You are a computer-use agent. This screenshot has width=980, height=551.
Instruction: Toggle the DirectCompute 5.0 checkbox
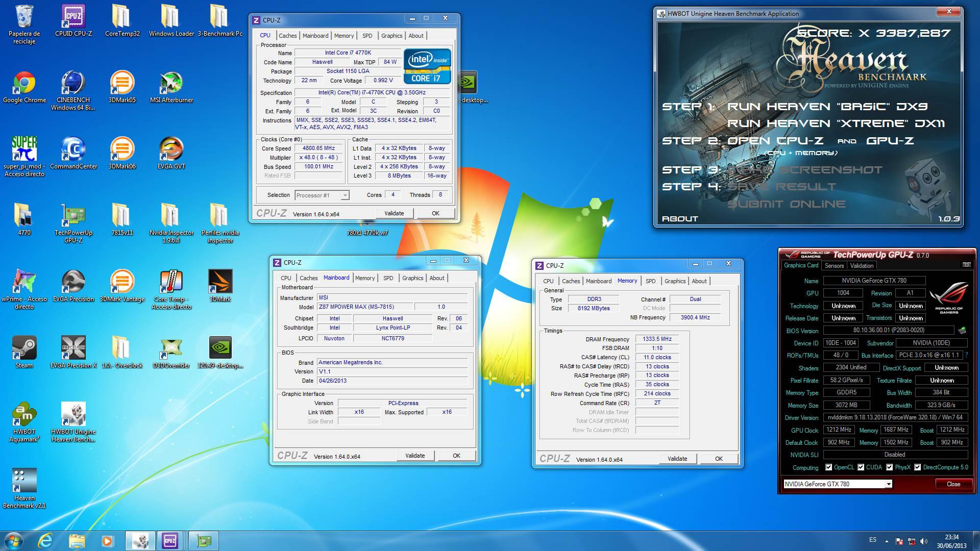tap(918, 467)
